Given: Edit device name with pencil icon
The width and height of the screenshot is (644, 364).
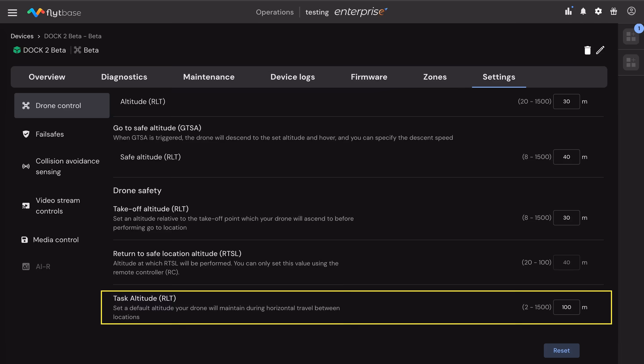Looking at the screenshot, I should point(600,50).
